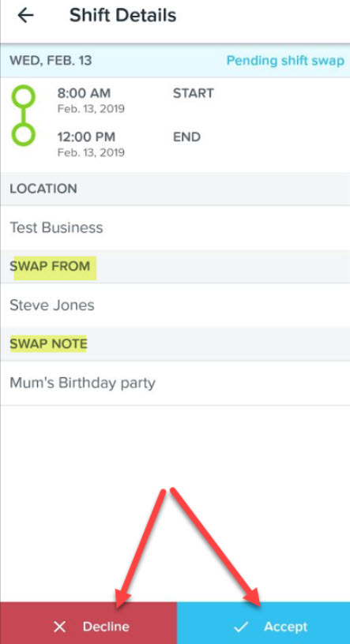Select the START label
Screen dimensions: 350x644
194,93
